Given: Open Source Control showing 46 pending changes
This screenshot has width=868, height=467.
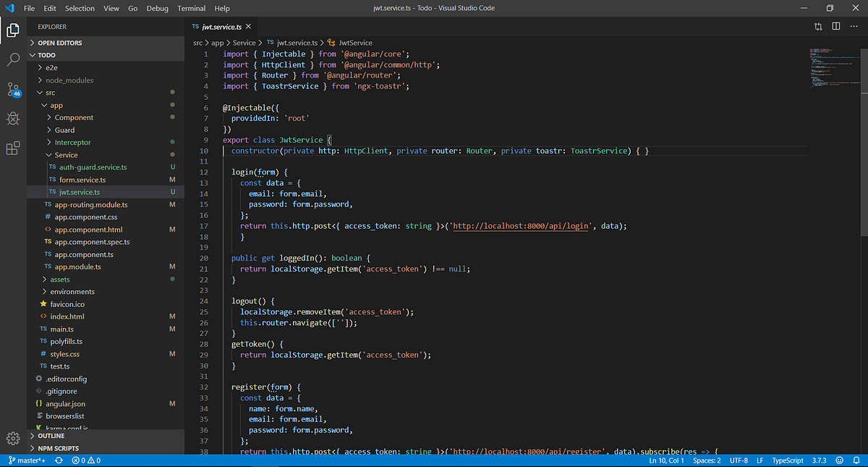Looking at the screenshot, I should (x=13, y=91).
